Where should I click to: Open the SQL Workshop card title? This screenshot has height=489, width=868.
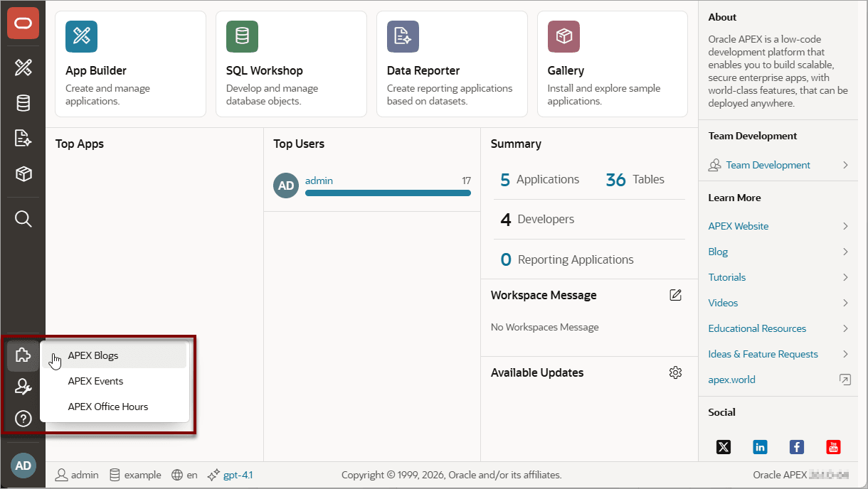tap(265, 70)
